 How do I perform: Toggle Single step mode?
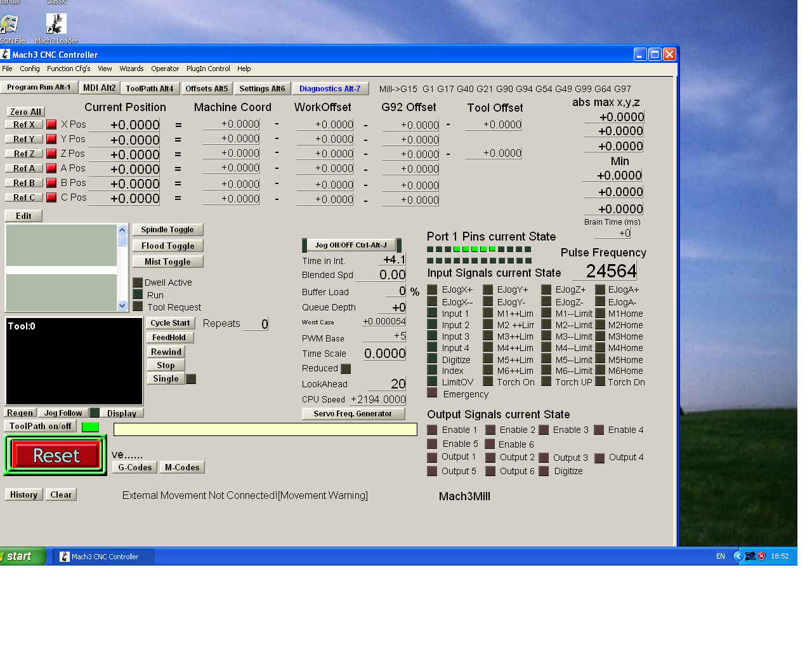click(166, 379)
